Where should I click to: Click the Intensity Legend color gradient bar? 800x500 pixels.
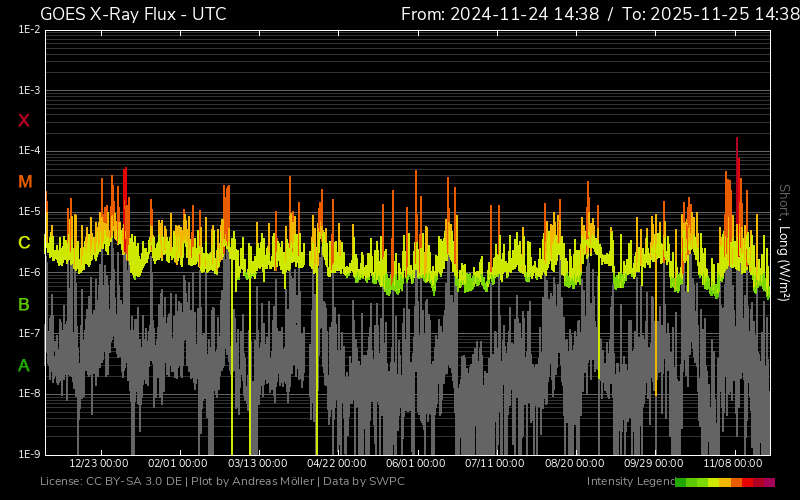pyautogui.click(x=724, y=482)
